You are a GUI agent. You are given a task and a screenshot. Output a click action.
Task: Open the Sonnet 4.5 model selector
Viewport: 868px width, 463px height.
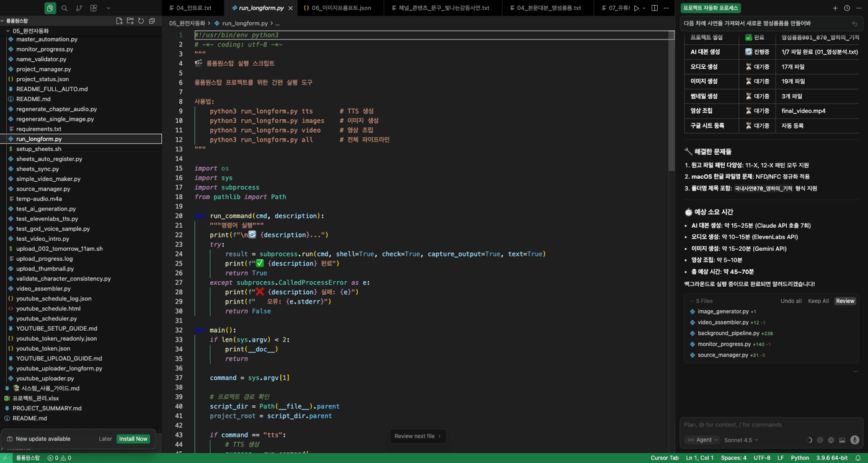(x=742, y=440)
